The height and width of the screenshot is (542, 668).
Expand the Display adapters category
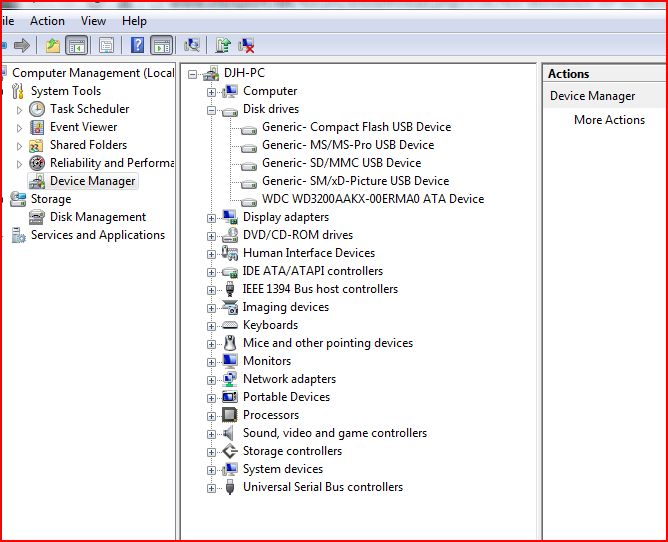coord(211,218)
